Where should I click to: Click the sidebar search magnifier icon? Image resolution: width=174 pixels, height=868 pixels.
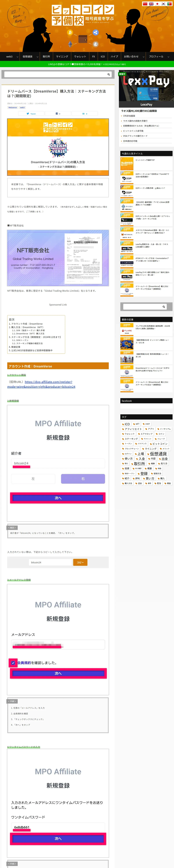pyautogui.click(x=164, y=307)
